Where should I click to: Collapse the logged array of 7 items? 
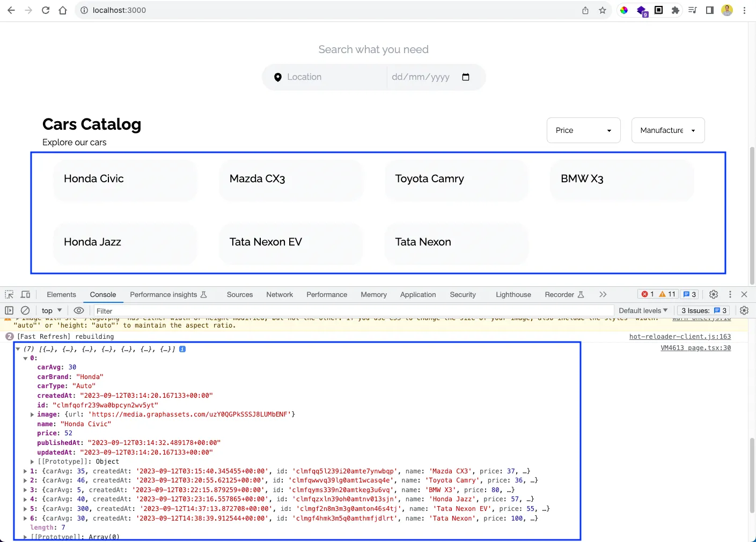pyautogui.click(x=18, y=349)
